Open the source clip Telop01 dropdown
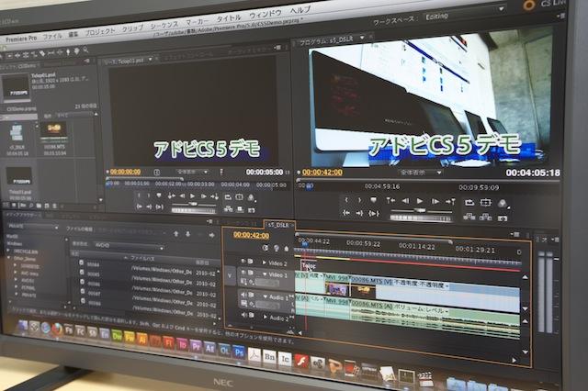The width and height of the screenshot is (588, 391). coord(150,59)
